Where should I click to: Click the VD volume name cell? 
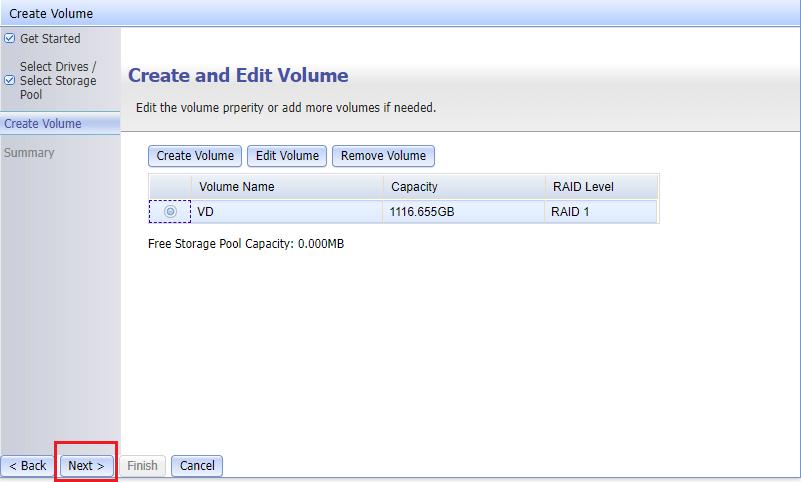click(x=287, y=211)
